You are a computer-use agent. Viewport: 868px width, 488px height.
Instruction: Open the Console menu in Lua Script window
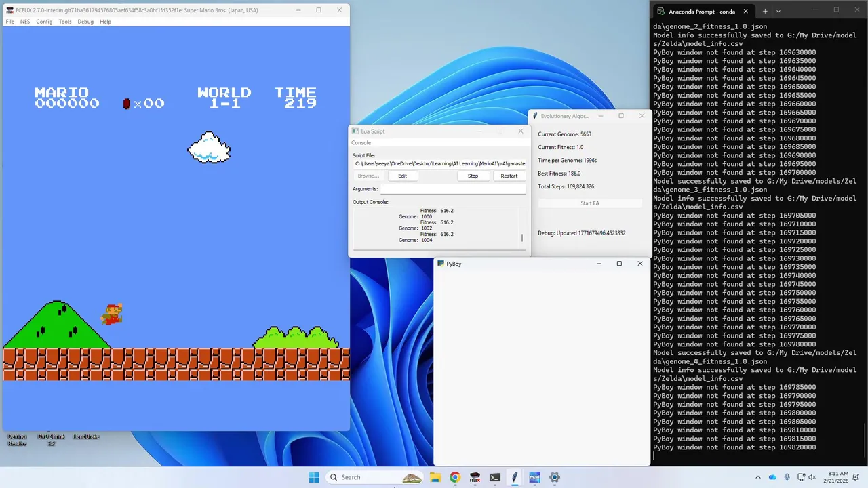(361, 143)
